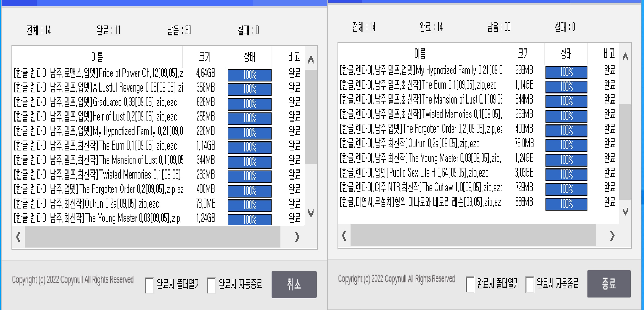Click scroll down arrow in right list
Screen dimensions: 644x310
625,211
